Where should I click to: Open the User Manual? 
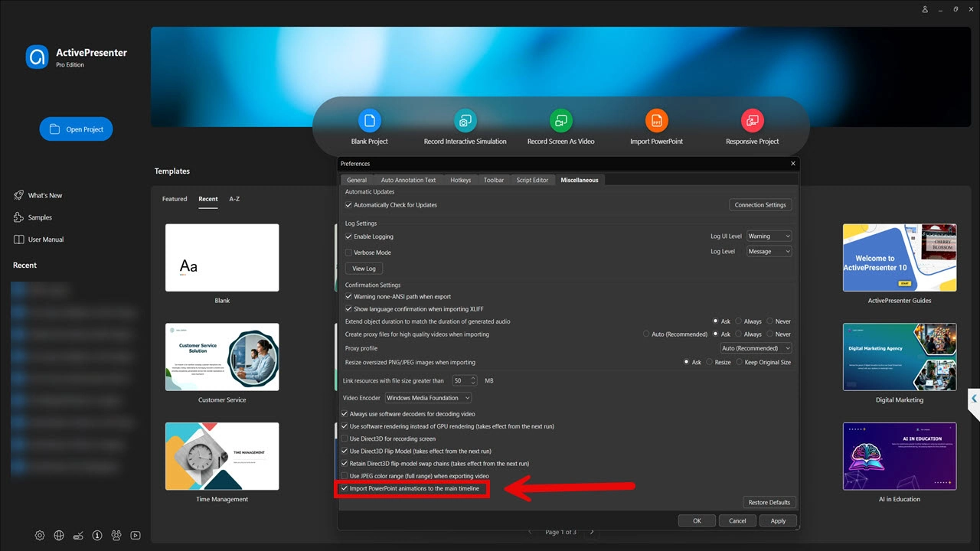point(39,240)
